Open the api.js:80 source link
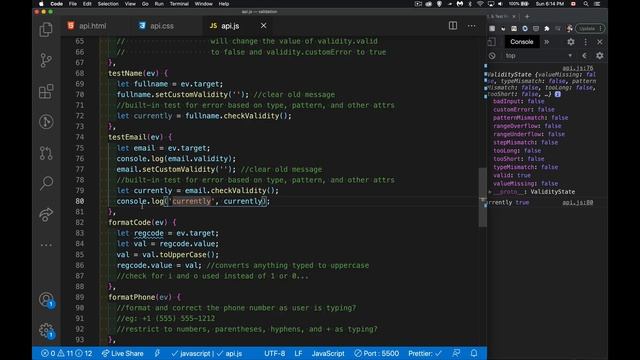This screenshot has height=360, width=640. pyautogui.click(x=578, y=202)
